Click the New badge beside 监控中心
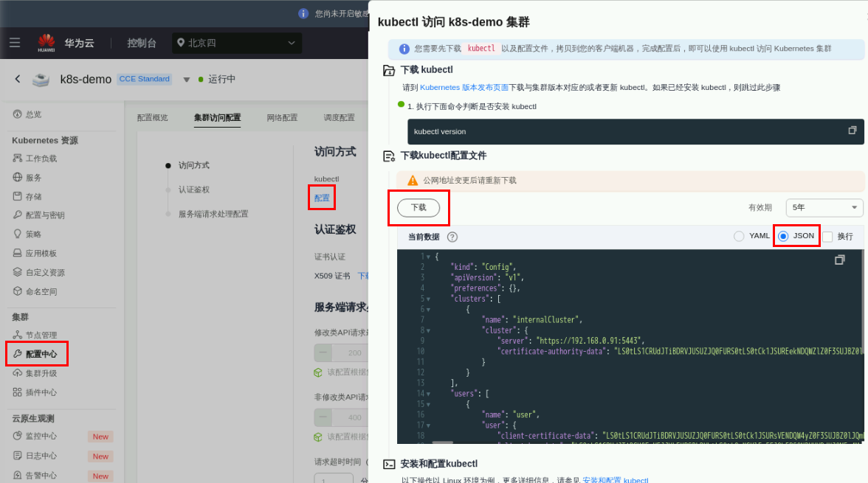Image resolution: width=868 pixels, height=483 pixels. (x=100, y=437)
